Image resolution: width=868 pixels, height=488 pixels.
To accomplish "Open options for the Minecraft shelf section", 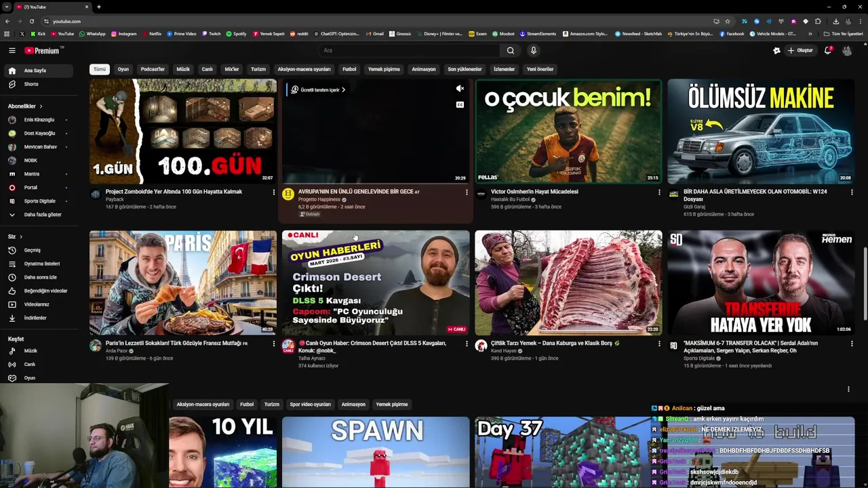I will coord(848,389).
